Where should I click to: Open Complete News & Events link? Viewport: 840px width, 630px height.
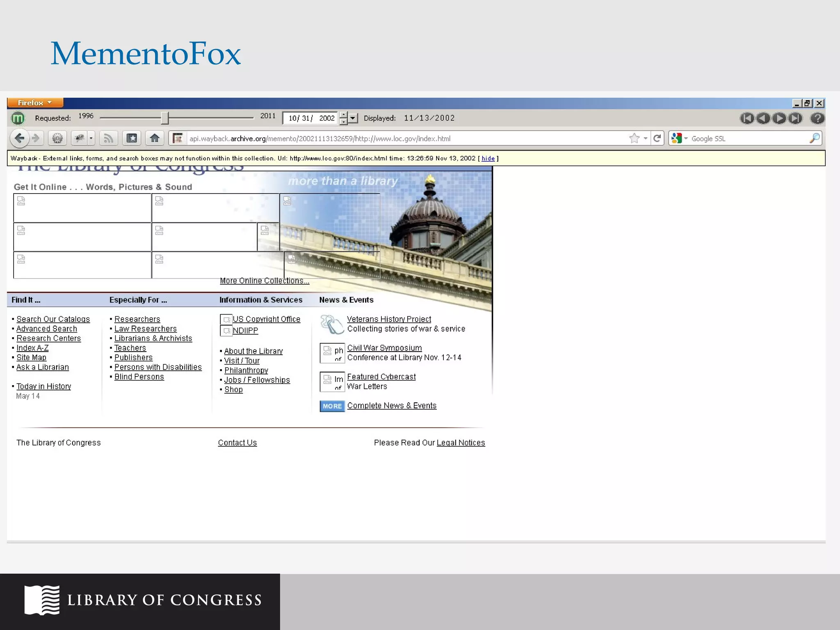point(392,406)
